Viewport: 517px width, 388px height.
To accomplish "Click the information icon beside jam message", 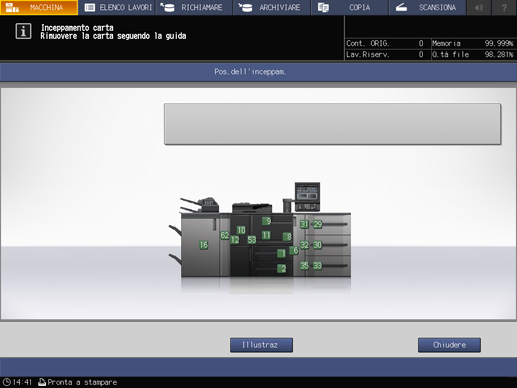I will pyautogui.click(x=23, y=31).
